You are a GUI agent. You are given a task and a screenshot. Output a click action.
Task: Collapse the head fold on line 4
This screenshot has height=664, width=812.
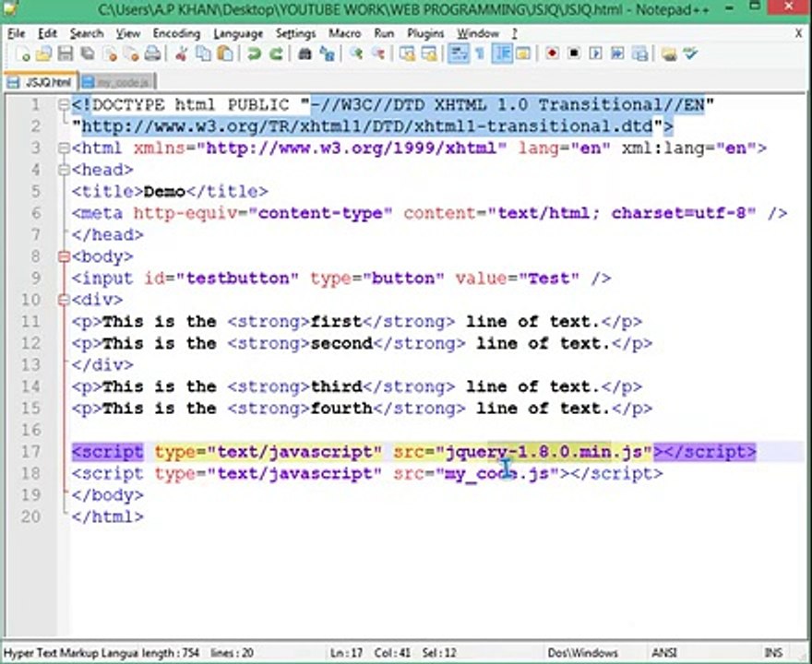pyautogui.click(x=64, y=170)
